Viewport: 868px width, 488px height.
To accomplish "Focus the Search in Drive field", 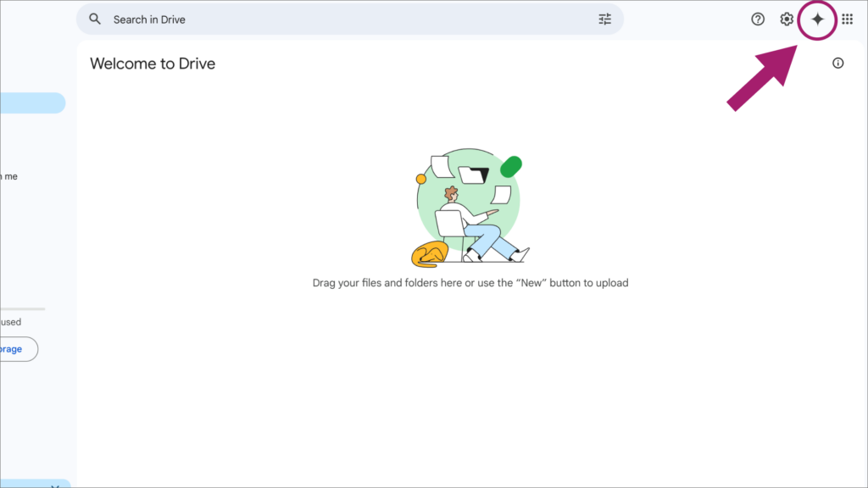I will pos(339,19).
